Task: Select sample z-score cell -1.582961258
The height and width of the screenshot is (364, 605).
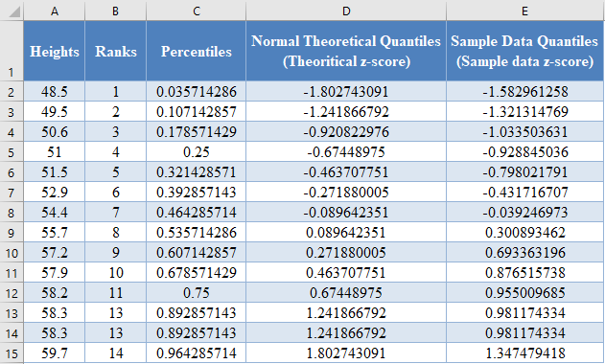Action: click(524, 91)
